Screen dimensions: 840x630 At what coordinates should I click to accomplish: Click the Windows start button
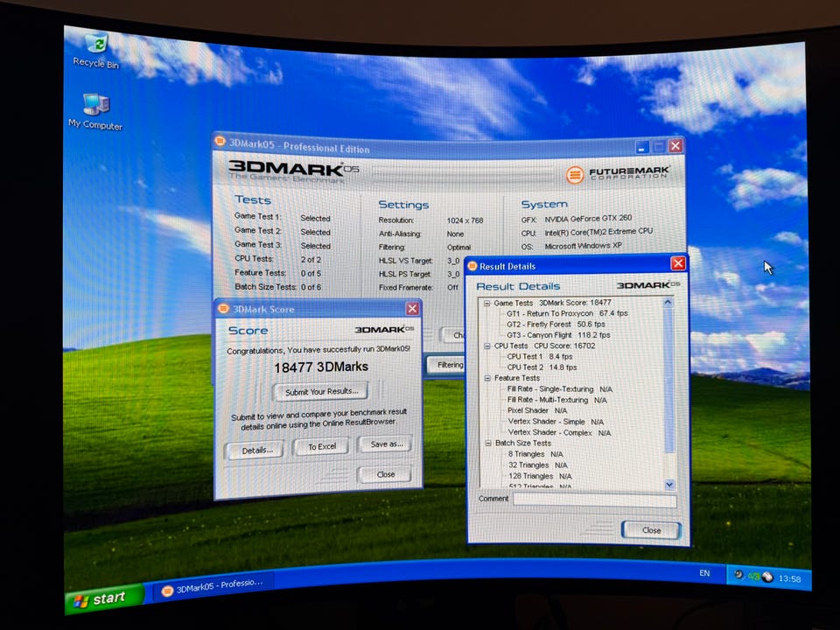104,598
